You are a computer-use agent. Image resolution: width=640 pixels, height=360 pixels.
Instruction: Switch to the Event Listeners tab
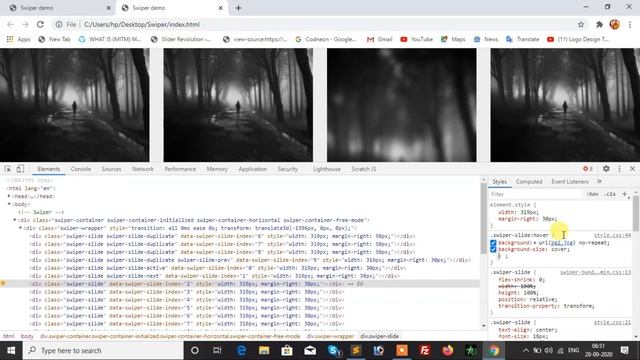tap(570, 182)
